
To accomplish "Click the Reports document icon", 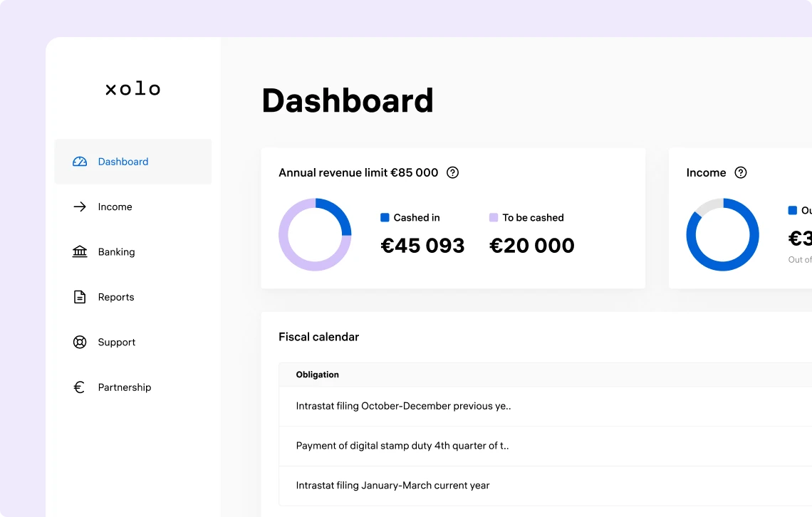I will pyautogui.click(x=79, y=297).
